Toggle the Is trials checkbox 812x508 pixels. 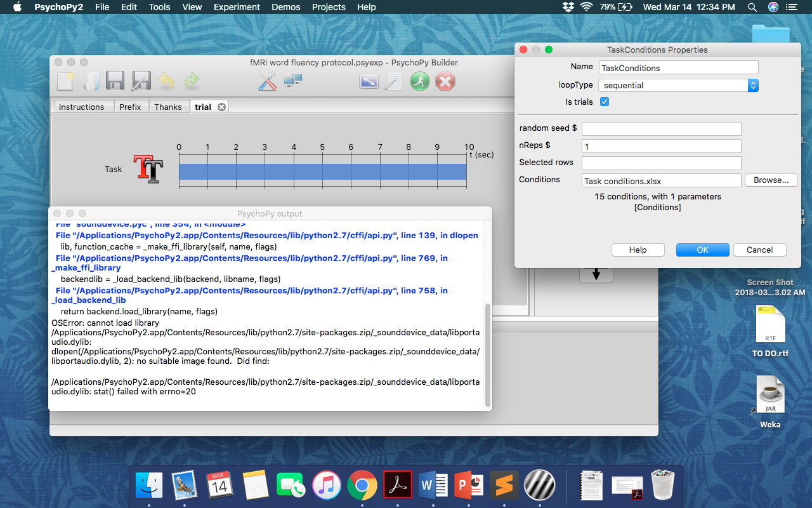pyautogui.click(x=605, y=102)
